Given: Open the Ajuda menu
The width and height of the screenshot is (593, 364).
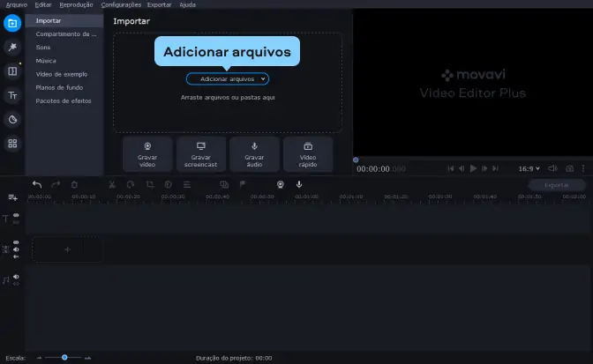Looking at the screenshot, I should (x=188, y=5).
